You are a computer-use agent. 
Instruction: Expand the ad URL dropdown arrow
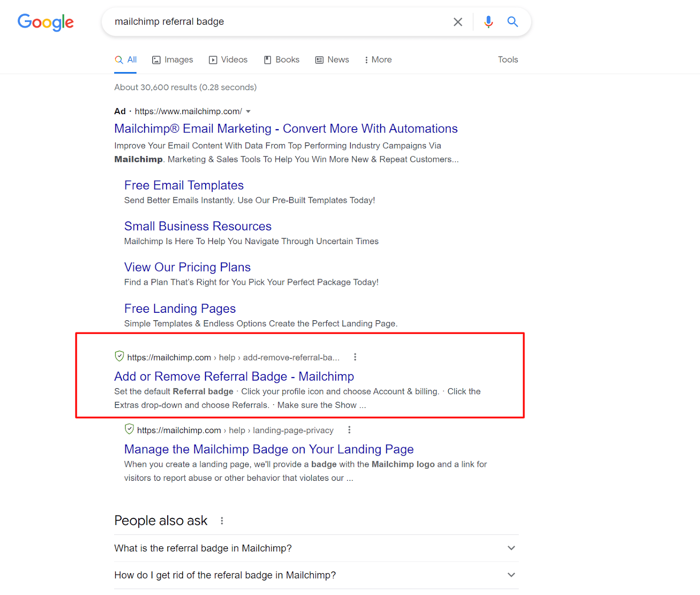click(x=248, y=112)
